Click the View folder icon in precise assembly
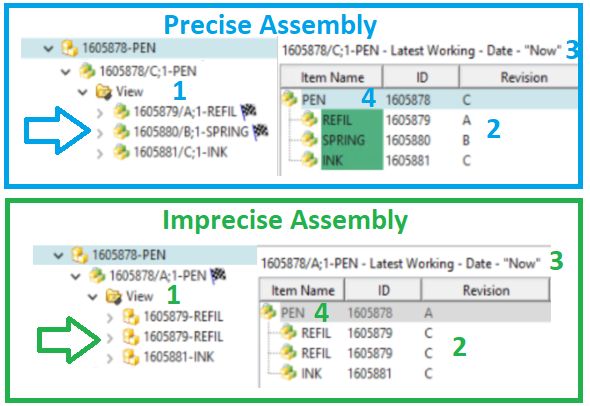 (103, 92)
